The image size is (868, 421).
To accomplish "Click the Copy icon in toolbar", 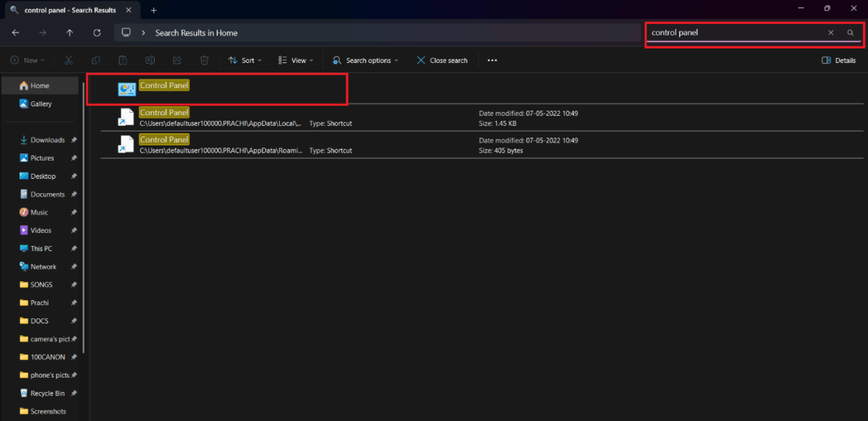I will click(x=95, y=60).
